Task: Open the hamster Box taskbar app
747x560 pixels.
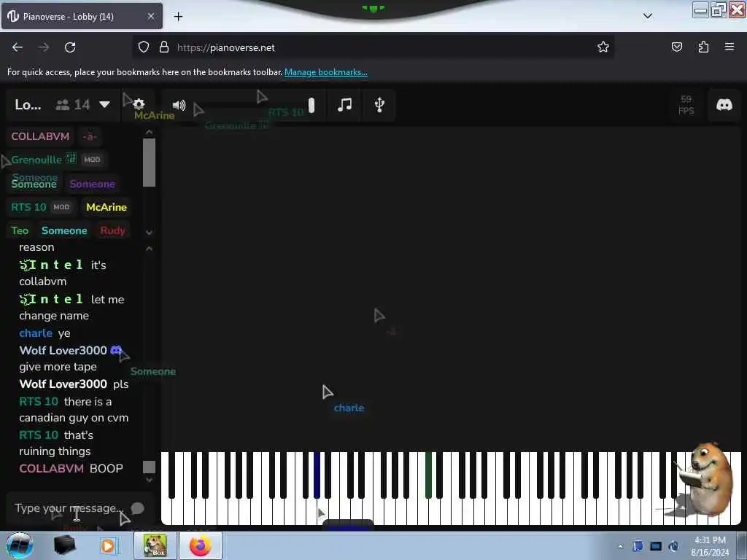Action: pyautogui.click(x=155, y=545)
